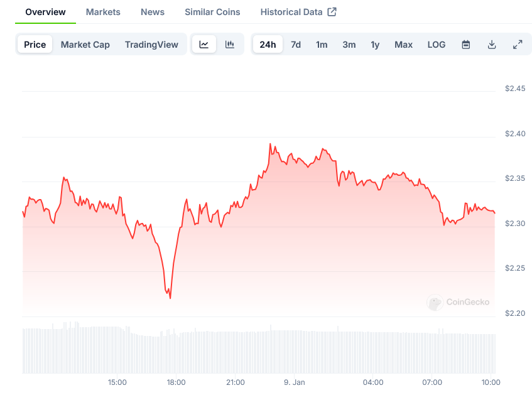
Task: Download chart data icon
Action: [x=492, y=45]
